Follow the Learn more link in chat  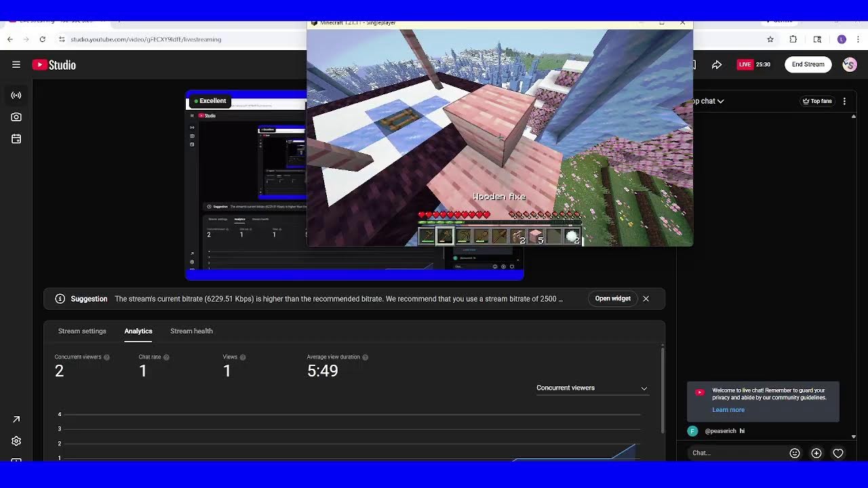point(728,410)
